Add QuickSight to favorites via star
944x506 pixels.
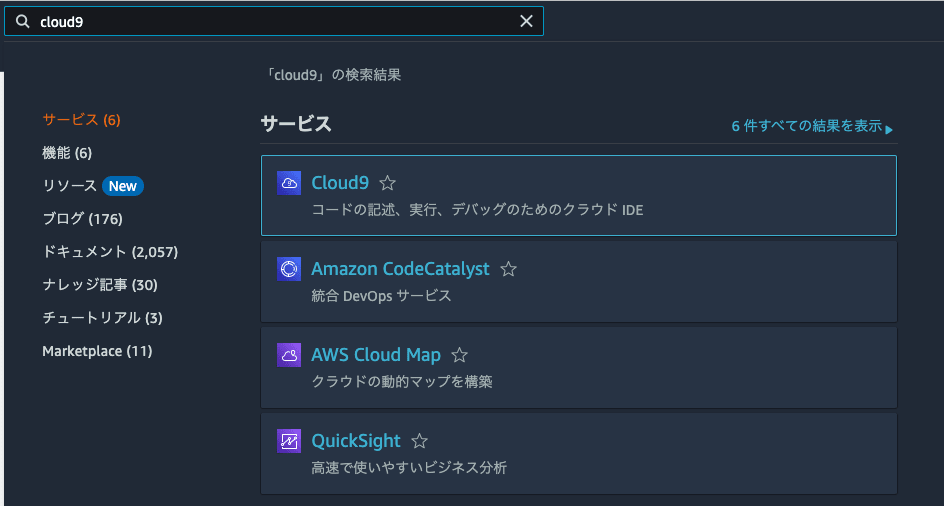420,441
